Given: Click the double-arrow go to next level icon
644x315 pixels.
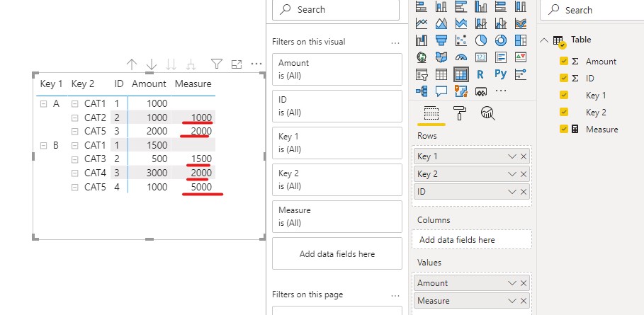Looking at the screenshot, I should coord(171,64).
